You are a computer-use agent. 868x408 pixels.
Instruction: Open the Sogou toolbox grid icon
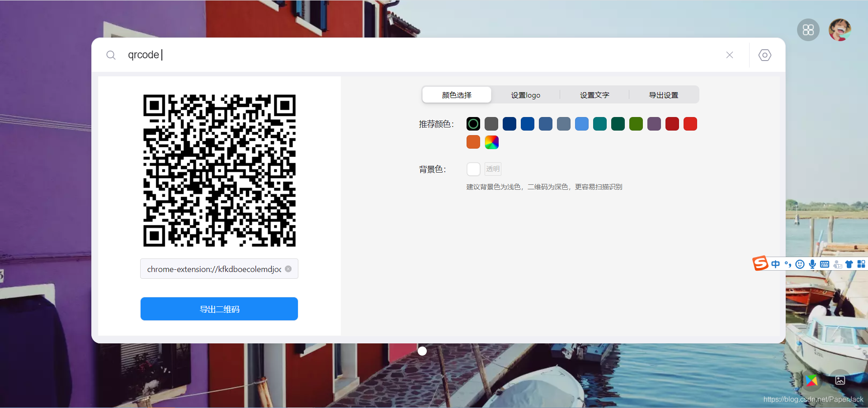click(862, 264)
